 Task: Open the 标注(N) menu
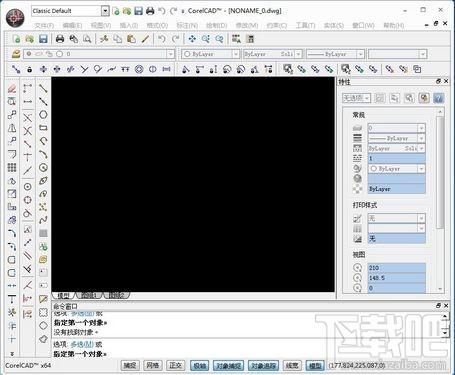coord(187,25)
